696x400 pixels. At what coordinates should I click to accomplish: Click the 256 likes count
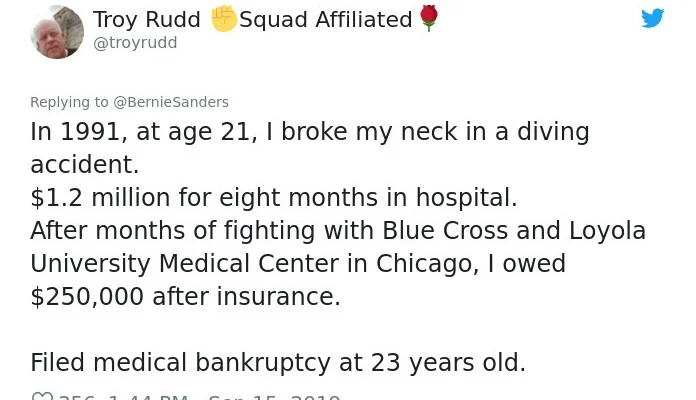[x=78, y=398]
